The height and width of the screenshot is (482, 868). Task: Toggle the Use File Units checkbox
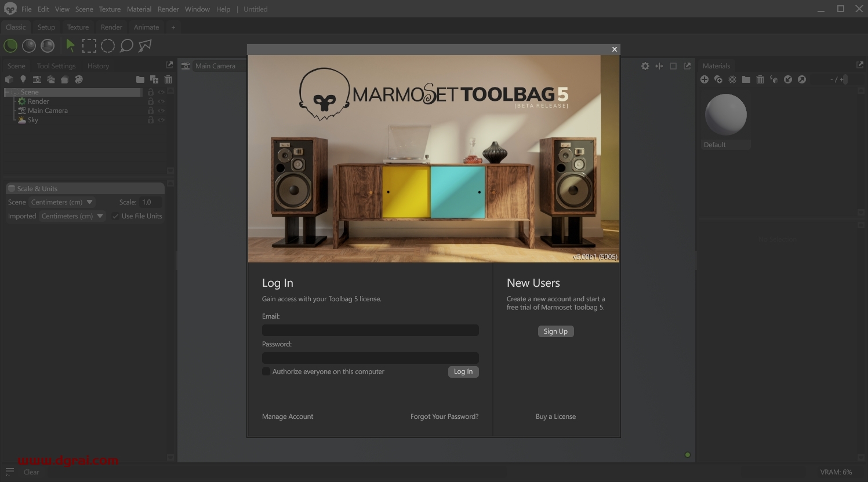[116, 216]
